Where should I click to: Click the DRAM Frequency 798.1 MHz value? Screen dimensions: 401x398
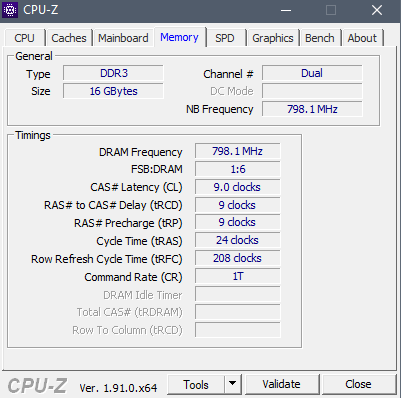(238, 151)
